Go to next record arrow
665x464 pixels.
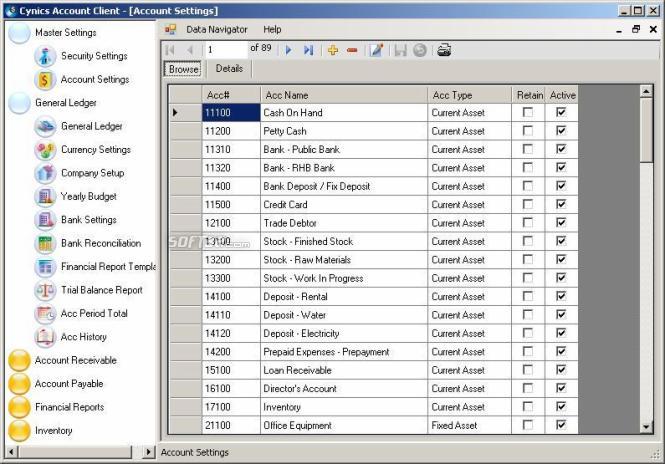pos(289,50)
